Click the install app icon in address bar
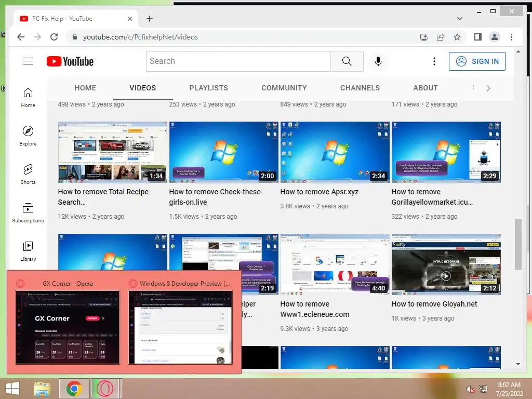This screenshot has width=532, height=399. (424, 37)
